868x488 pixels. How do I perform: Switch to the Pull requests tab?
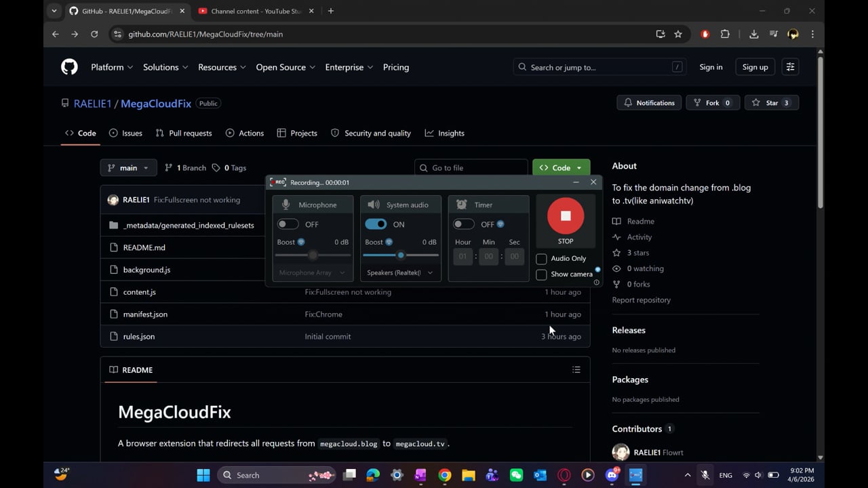184,134
